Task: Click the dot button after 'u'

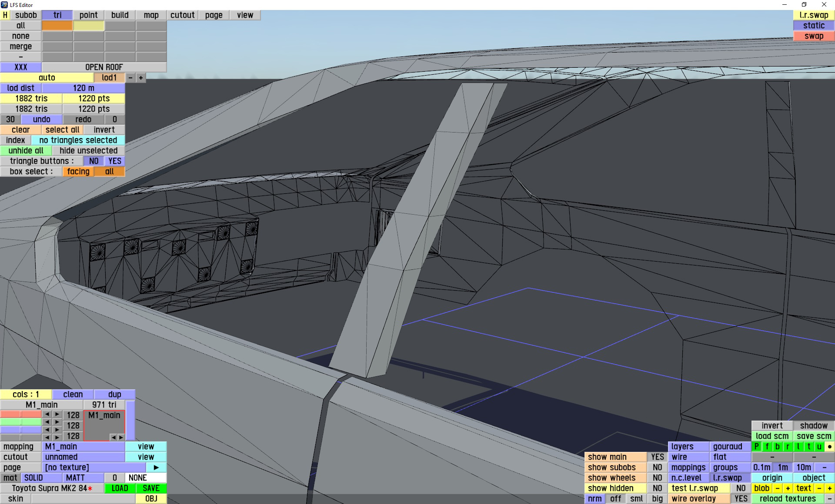Action: (x=829, y=446)
